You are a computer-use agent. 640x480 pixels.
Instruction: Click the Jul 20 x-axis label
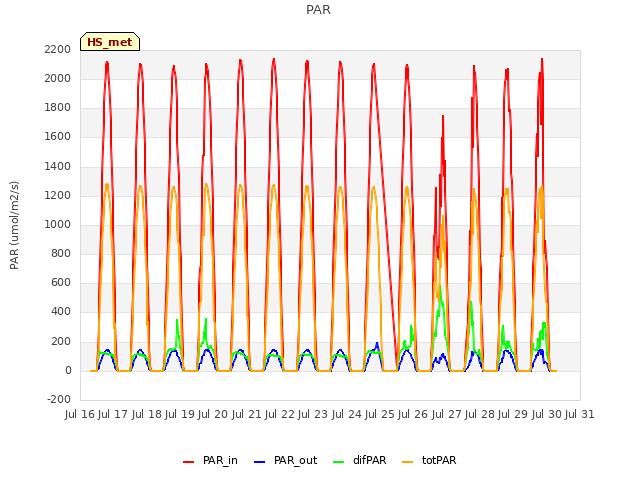click(213, 414)
